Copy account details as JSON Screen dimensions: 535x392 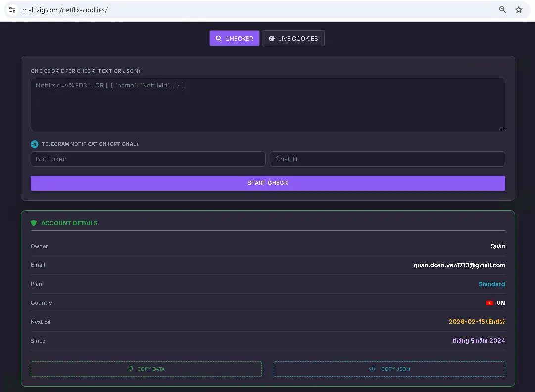point(389,369)
